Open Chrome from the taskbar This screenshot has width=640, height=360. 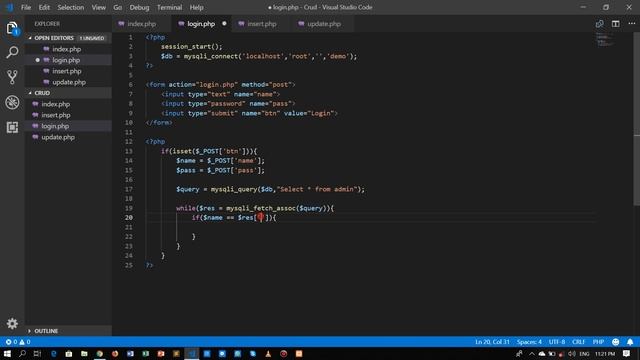coord(99,353)
